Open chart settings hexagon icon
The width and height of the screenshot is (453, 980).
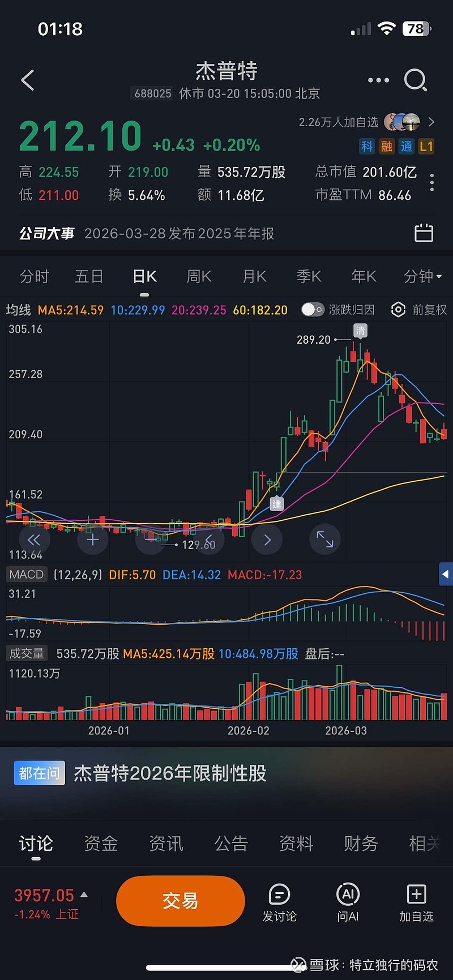[x=399, y=310]
